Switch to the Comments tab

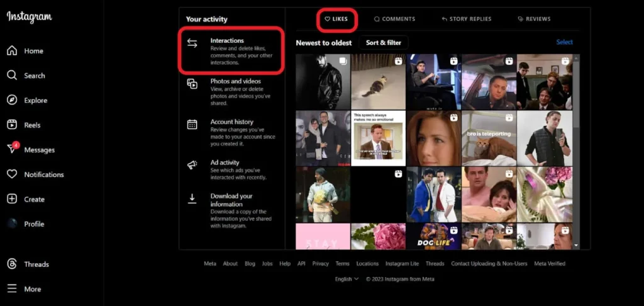(x=394, y=19)
